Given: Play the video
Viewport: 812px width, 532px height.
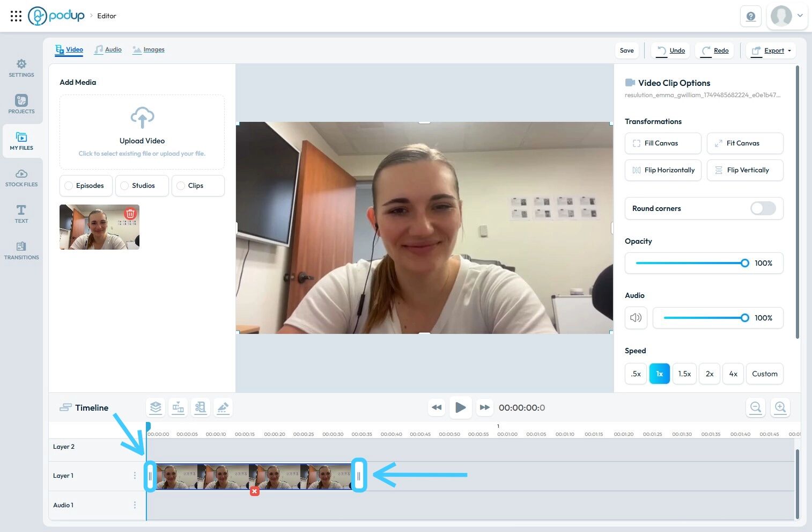Looking at the screenshot, I should coord(460,407).
